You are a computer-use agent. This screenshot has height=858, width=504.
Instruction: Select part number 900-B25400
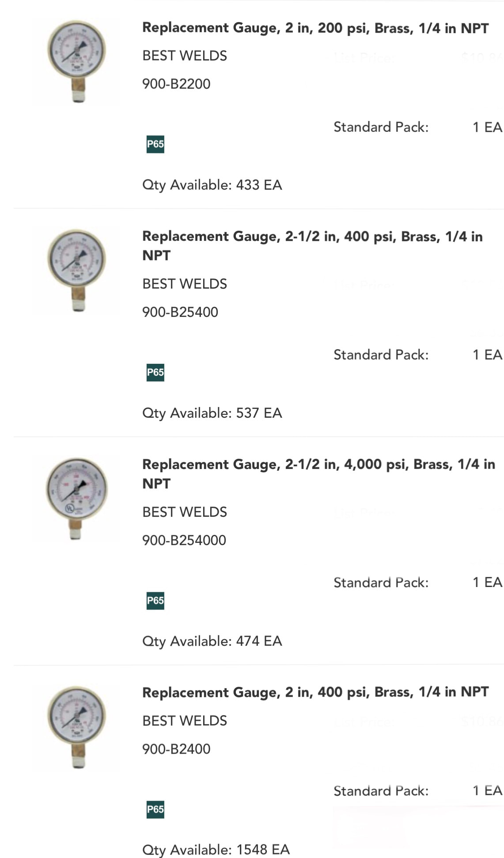pyautogui.click(x=180, y=312)
